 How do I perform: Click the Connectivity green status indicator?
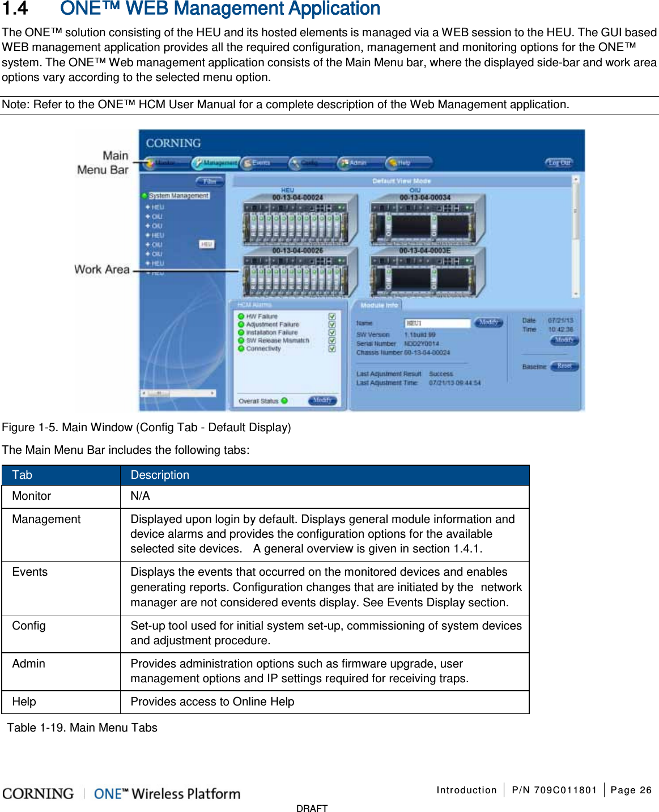coord(241,348)
